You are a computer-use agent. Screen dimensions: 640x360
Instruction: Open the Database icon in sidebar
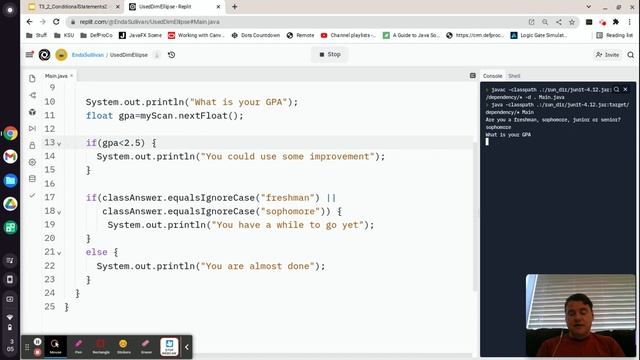(x=32, y=179)
